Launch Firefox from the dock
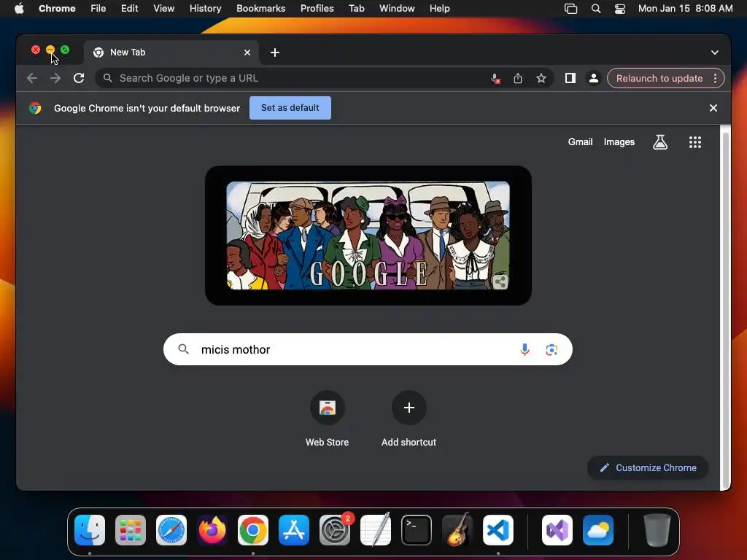 coord(212,529)
